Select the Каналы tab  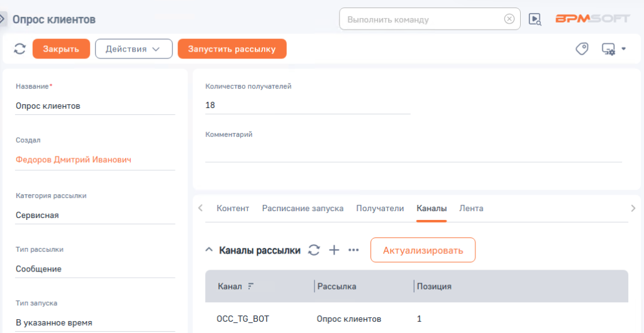[x=431, y=209]
